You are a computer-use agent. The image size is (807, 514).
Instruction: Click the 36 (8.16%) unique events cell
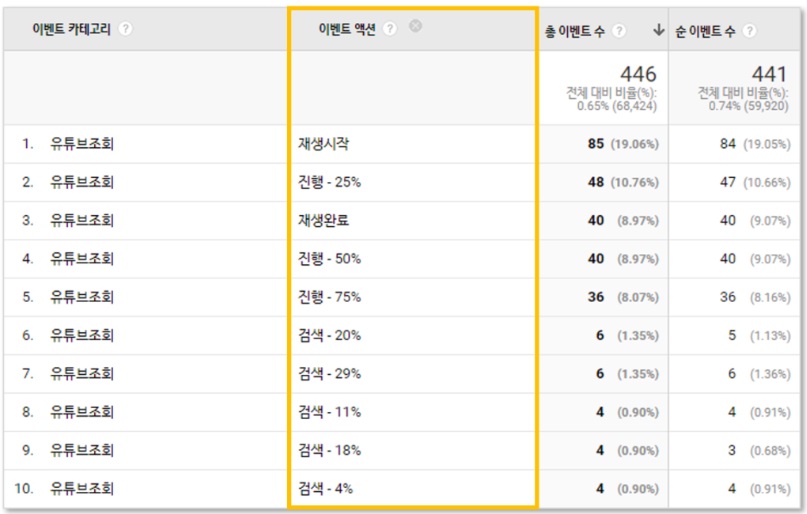pyautogui.click(x=755, y=297)
